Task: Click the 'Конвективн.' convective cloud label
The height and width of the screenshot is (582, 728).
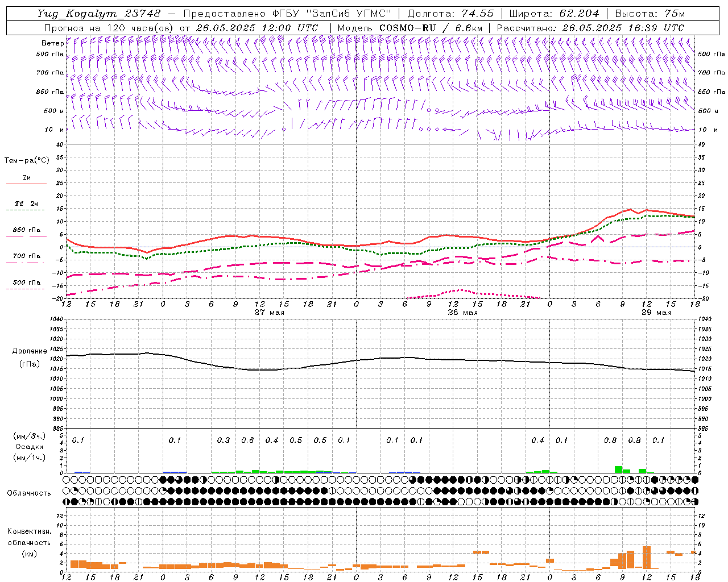Action: coord(29,531)
